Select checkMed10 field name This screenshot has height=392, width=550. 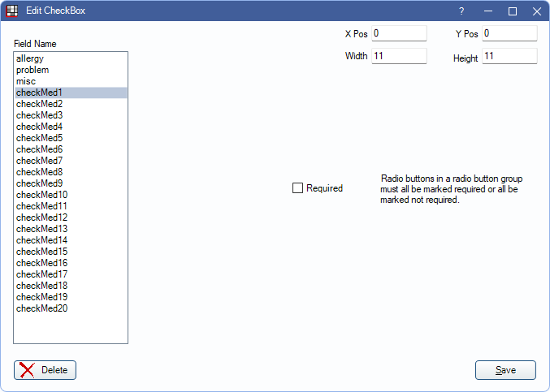41,195
